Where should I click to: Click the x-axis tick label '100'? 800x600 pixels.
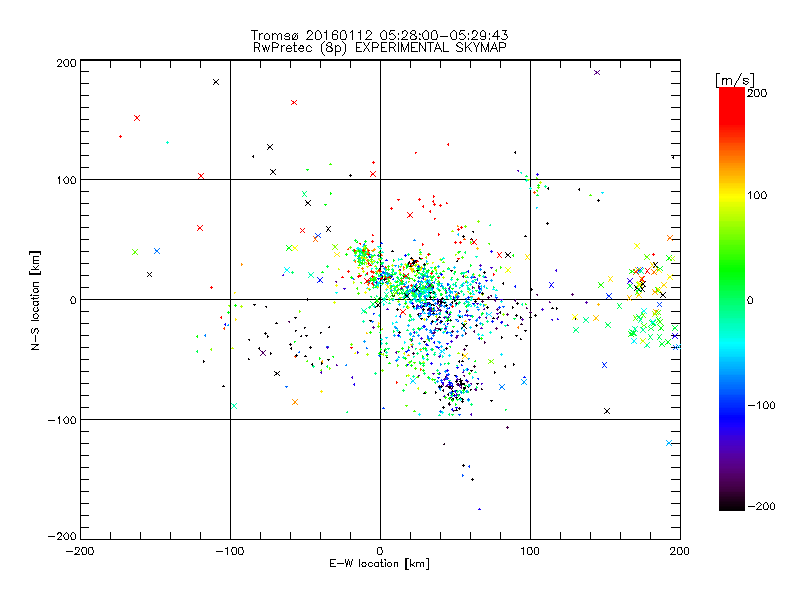click(530, 551)
